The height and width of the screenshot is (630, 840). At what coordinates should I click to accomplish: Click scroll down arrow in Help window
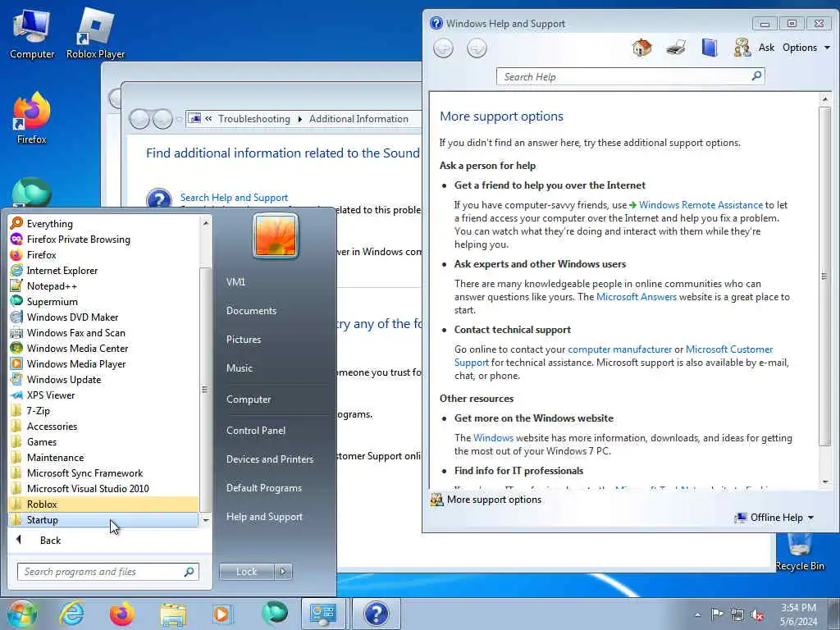click(x=825, y=482)
